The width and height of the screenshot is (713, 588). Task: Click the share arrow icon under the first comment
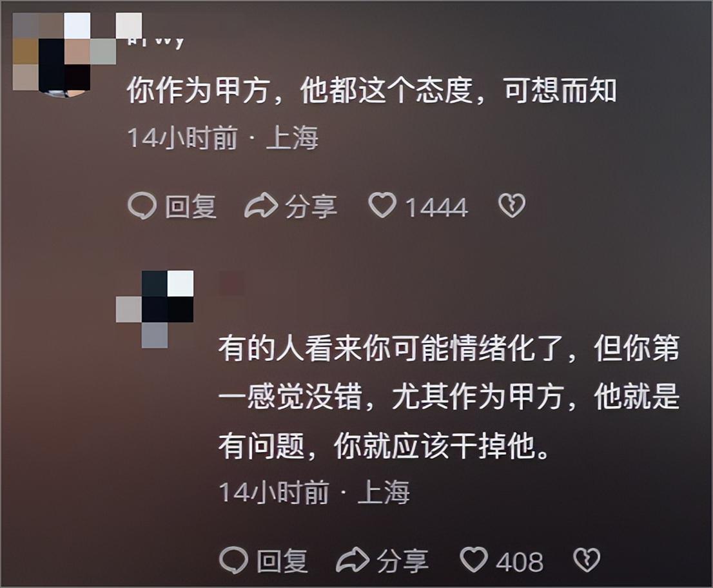(261, 206)
